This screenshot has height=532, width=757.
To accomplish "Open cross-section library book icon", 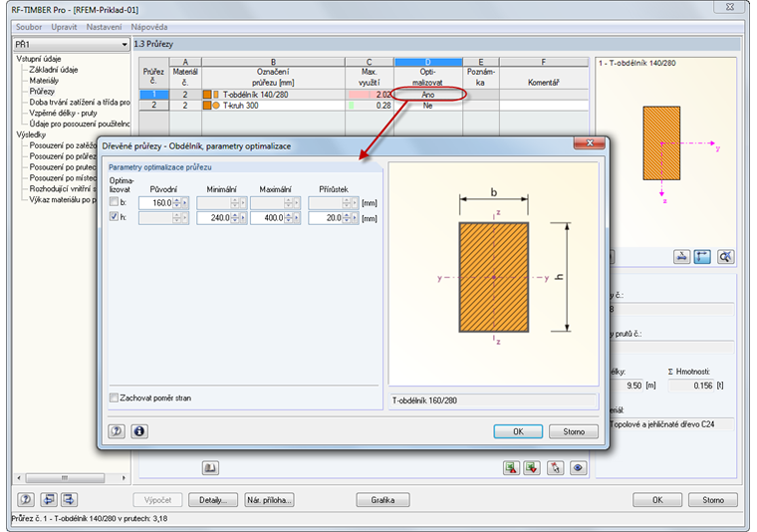I will point(210,468).
